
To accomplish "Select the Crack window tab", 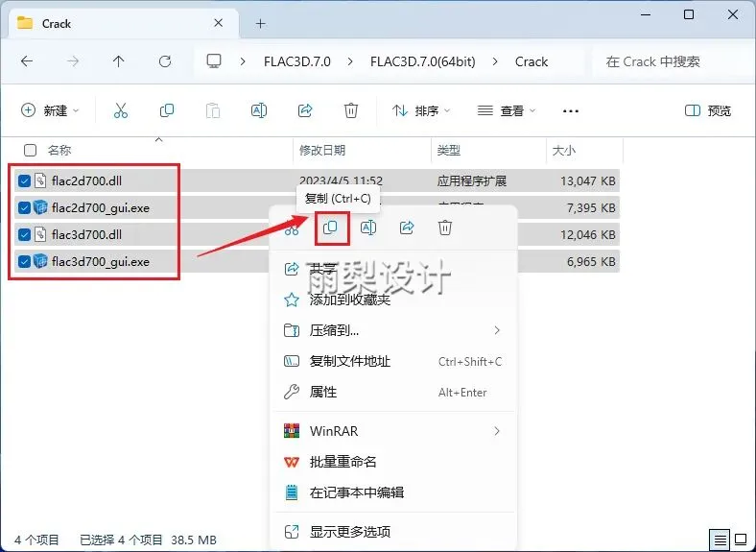I will pos(124,23).
